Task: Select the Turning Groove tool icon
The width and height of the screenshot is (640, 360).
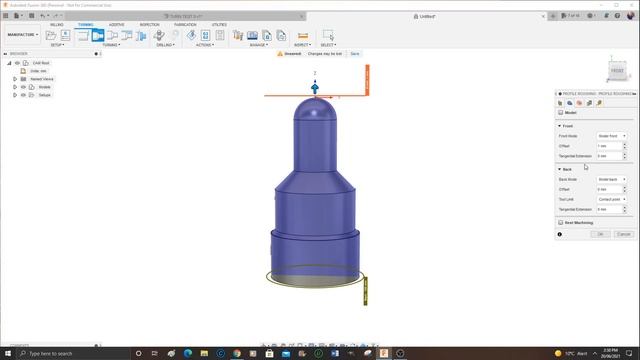Action: pyautogui.click(x=127, y=36)
